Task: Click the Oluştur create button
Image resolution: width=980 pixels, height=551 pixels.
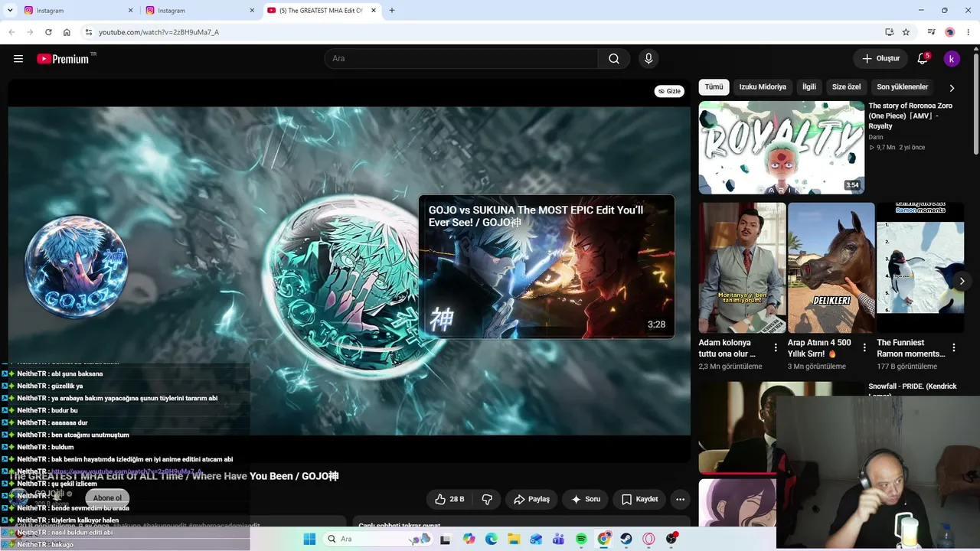Action: tap(880, 59)
